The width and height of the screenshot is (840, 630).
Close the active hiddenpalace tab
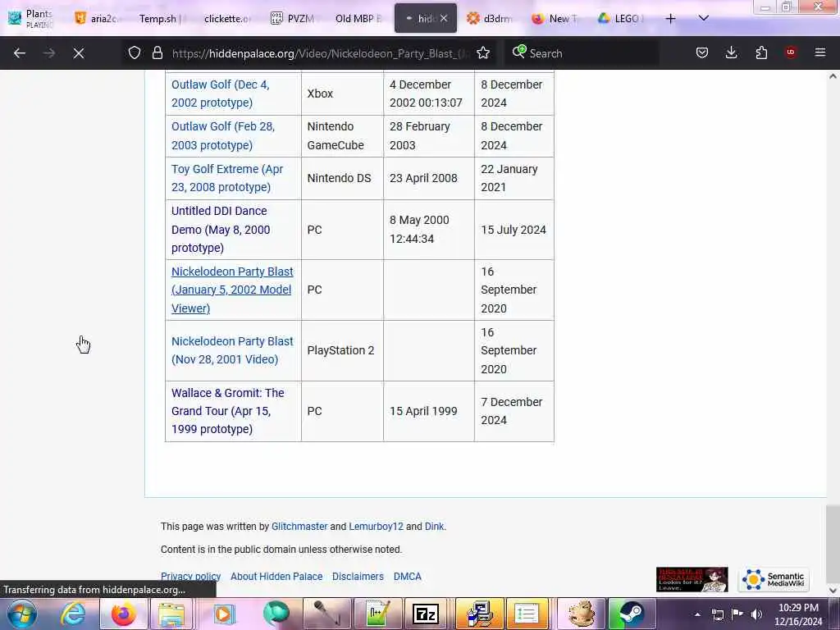pyautogui.click(x=444, y=19)
